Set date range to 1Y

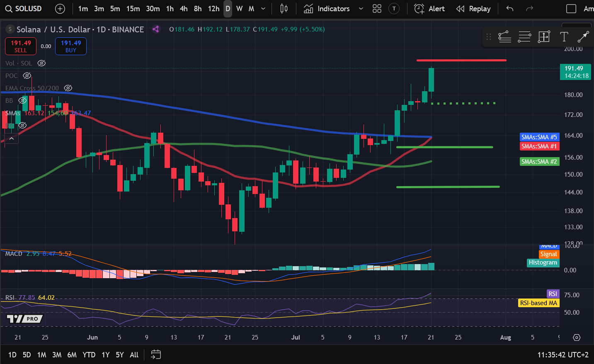click(106, 354)
